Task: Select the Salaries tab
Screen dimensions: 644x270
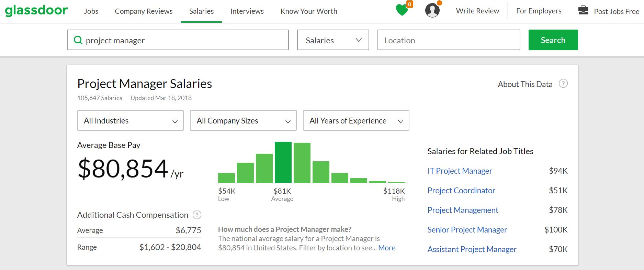Action: coord(201,11)
